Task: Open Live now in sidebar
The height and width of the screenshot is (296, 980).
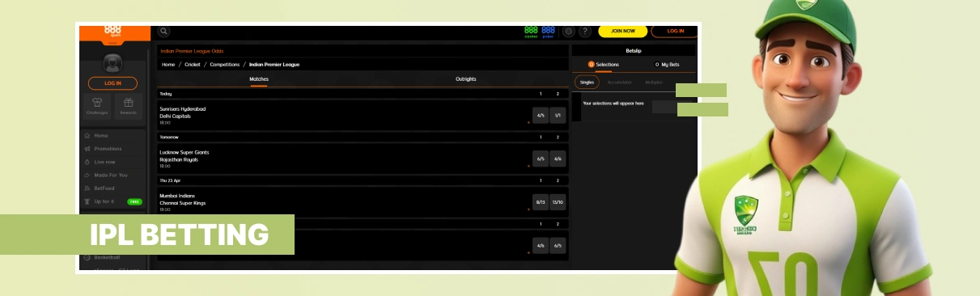Action: tap(105, 162)
